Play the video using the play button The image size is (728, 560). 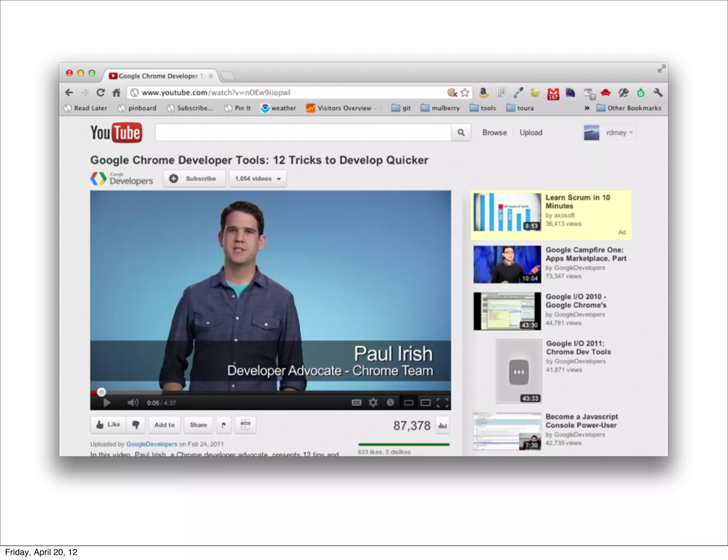pyautogui.click(x=107, y=403)
